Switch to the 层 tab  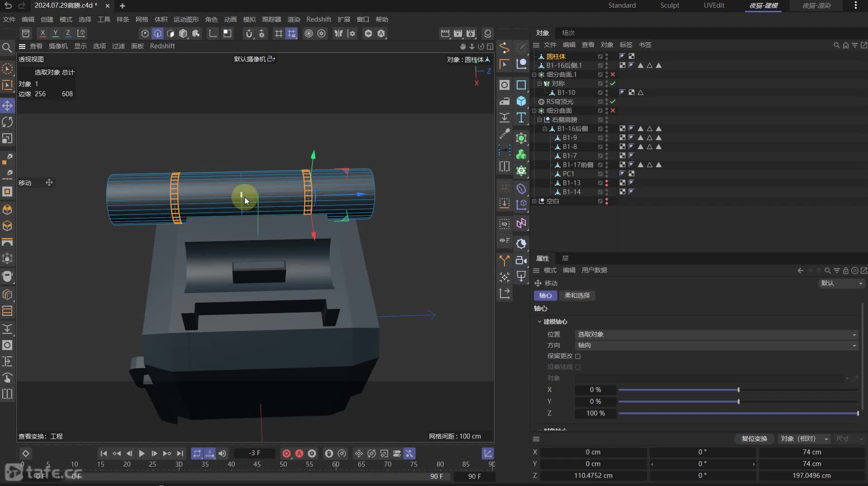565,258
